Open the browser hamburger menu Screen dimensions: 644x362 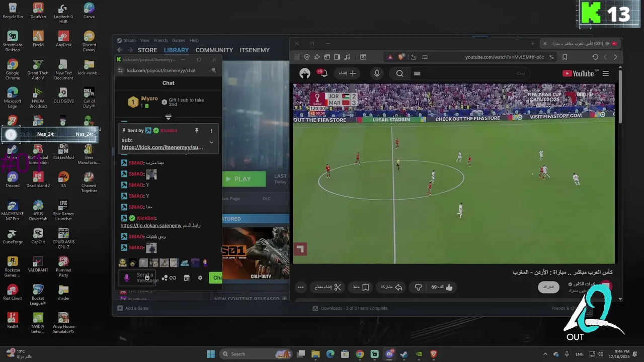(x=297, y=57)
